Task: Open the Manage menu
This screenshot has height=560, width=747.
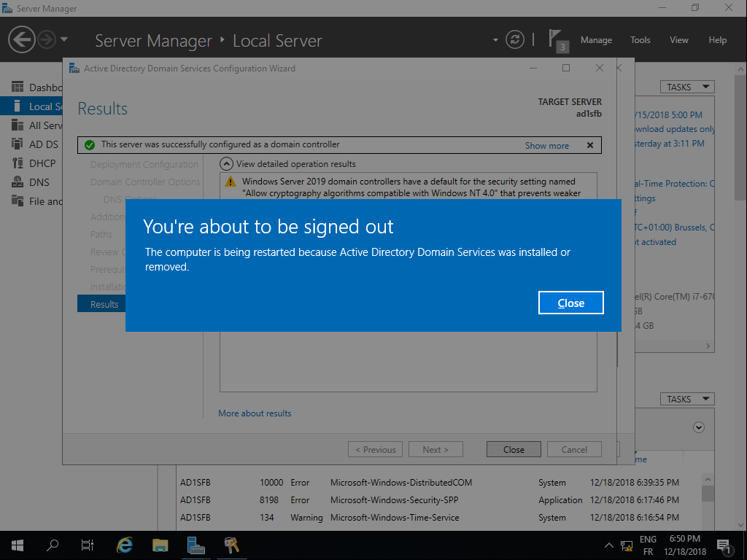Action: coord(596,40)
